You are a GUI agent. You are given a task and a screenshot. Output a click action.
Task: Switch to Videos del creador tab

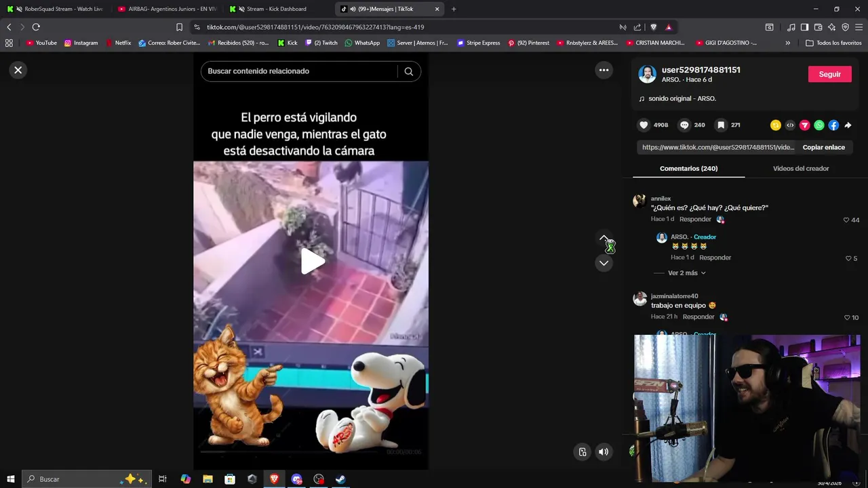pyautogui.click(x=801, y=168)
